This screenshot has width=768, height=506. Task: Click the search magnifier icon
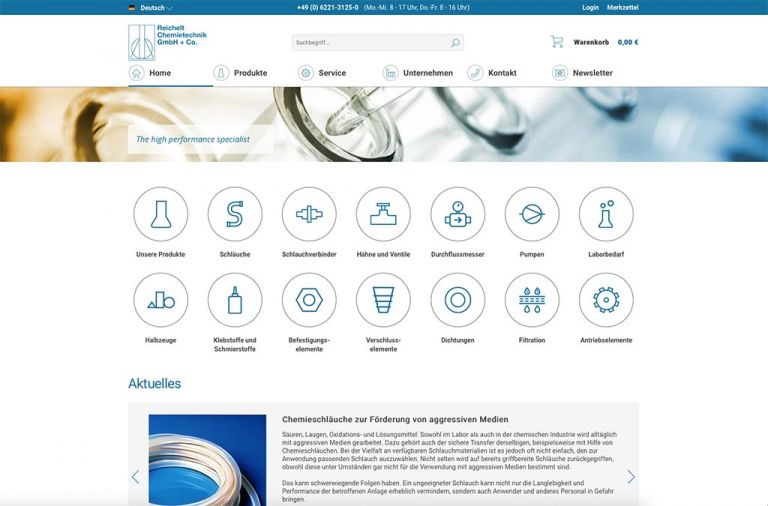click(x=455, y=43)
